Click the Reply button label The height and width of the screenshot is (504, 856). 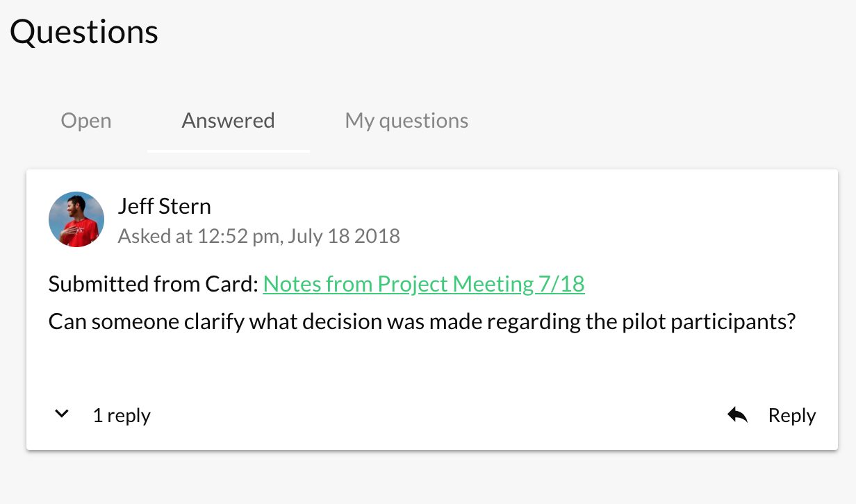click(x=792, y=415)
